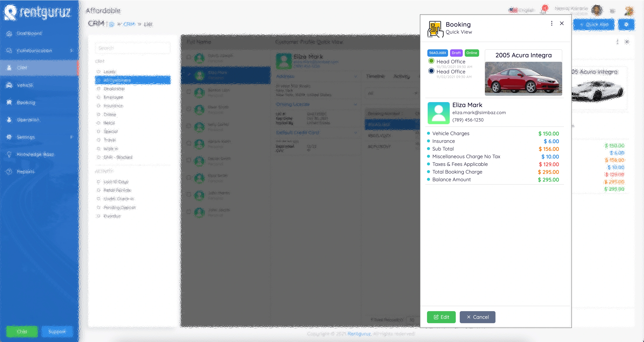Click the Draft status badge
Screen dimensions: 644x342
point(456,53)
